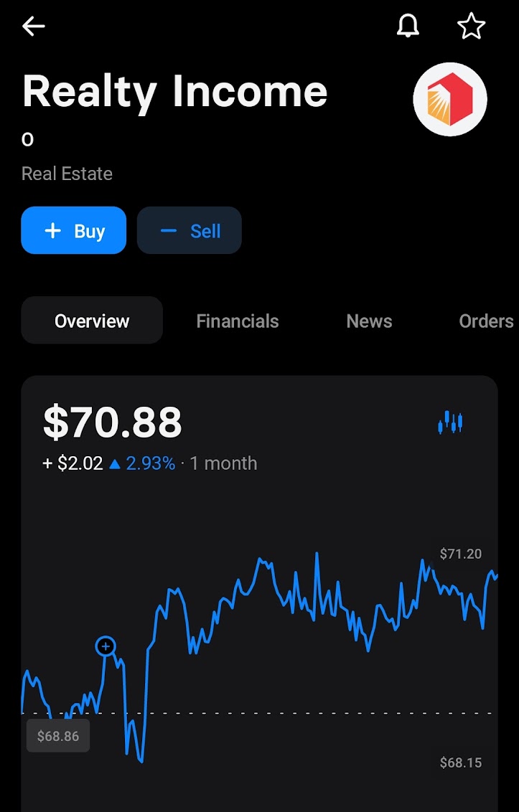
Task: Tap the minus icon inside Sell
Action: (169, 230)
